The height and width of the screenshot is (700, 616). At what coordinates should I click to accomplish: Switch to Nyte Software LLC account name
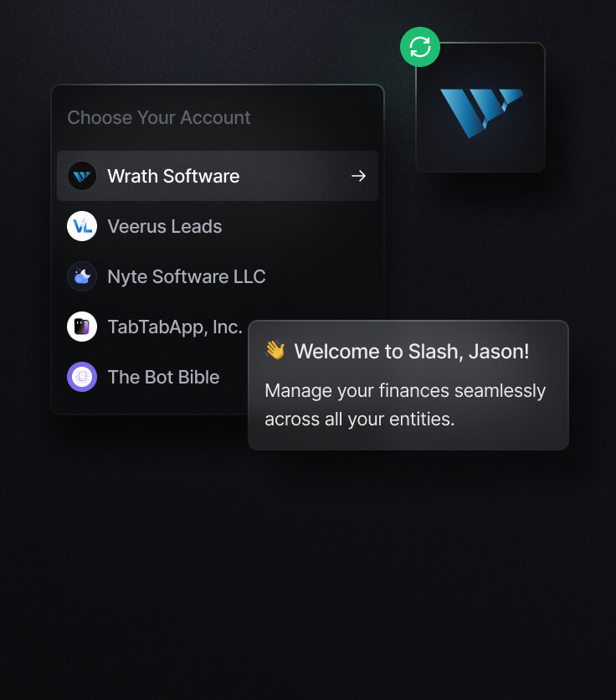click(187, 277)
